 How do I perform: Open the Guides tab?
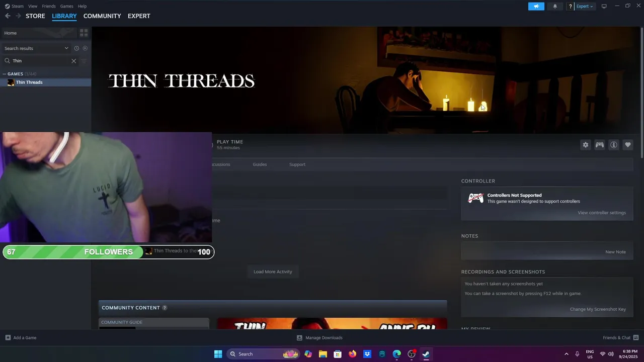[x=260, y=164]
